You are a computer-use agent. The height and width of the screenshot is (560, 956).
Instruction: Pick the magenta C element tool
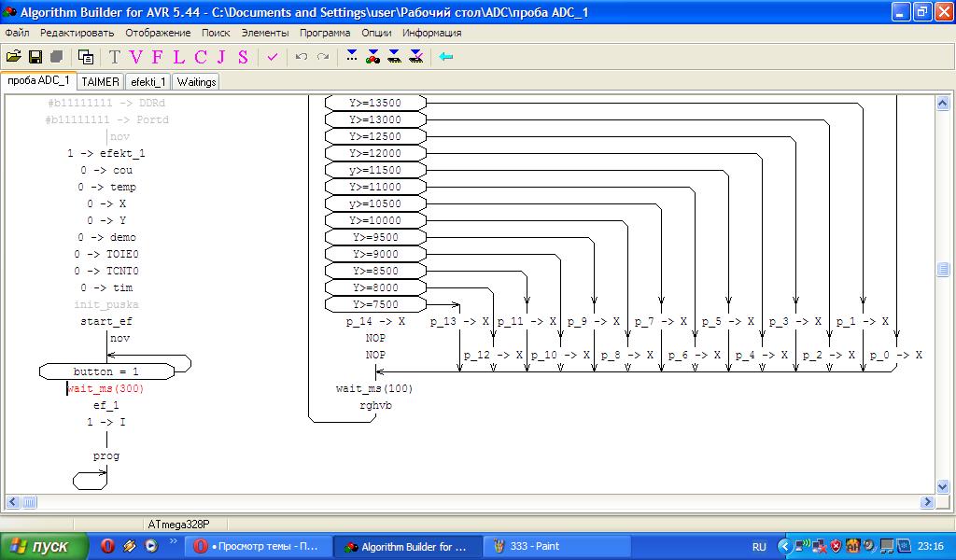(200, 57)
